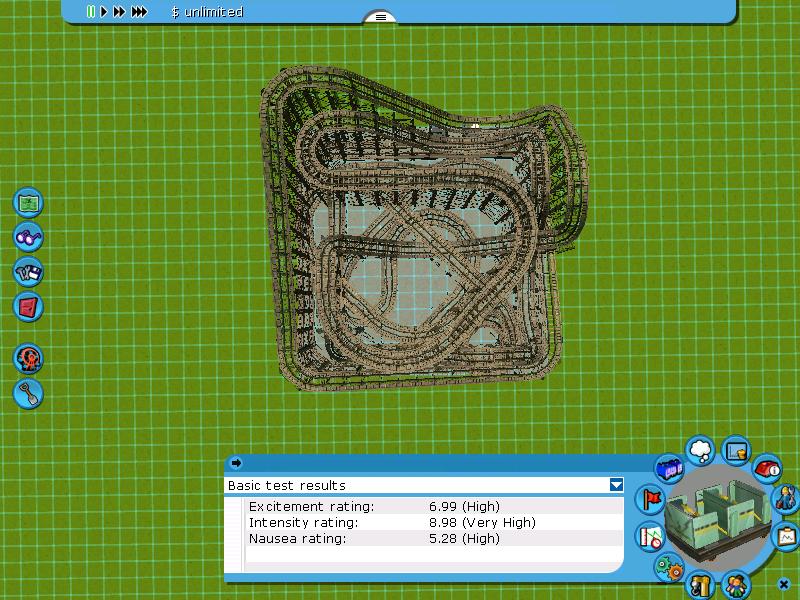Click the '$ unlimited' money display
The height and width of the screenshot is (600, 800).
pyautogui.click(x=207, y=12)
